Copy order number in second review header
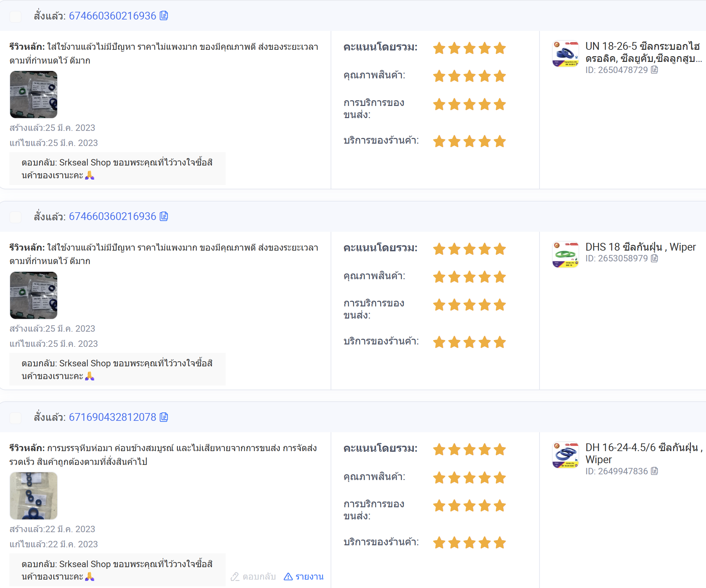This screenshot has height=588, width=706. (164, 216)
